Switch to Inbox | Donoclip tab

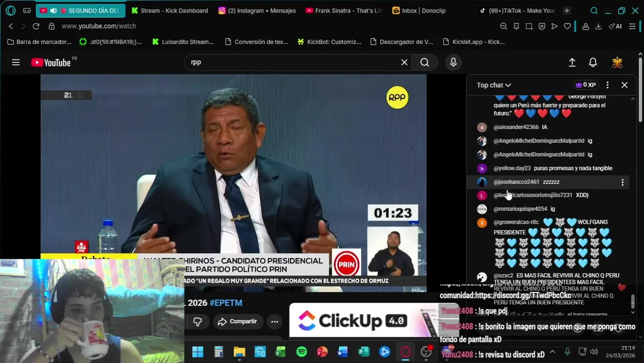click(x=431, y=11)
